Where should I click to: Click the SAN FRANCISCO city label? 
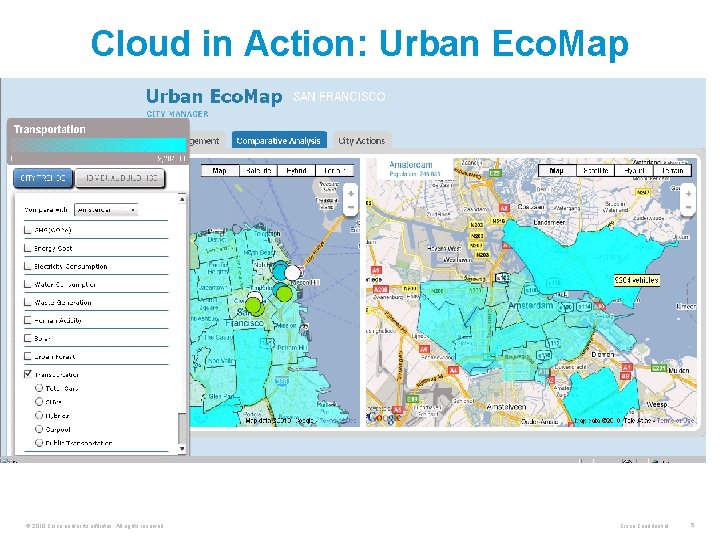[339, 96]
